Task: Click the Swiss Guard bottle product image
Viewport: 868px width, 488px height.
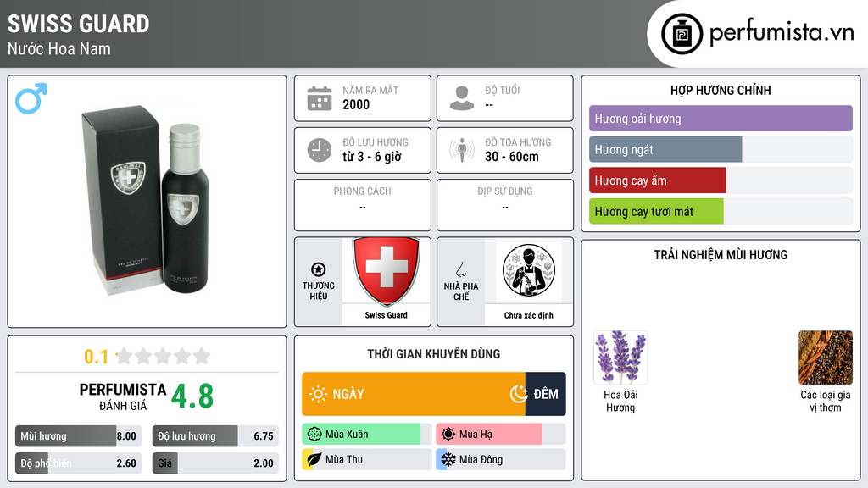Action: pos(146,200)
